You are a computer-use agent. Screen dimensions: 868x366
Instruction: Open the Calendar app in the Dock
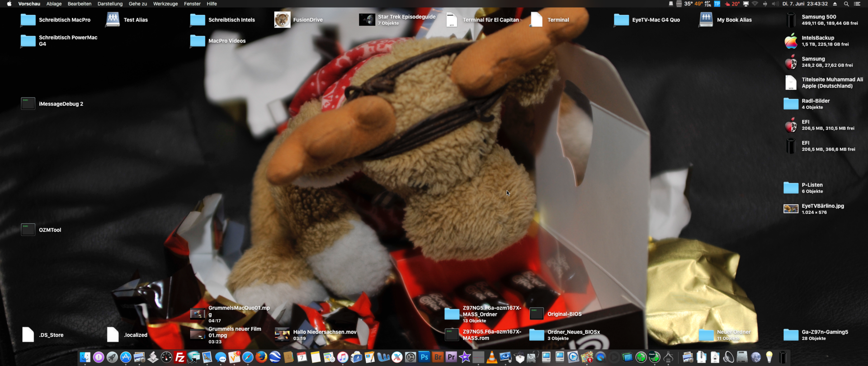(x=302, y=357)
